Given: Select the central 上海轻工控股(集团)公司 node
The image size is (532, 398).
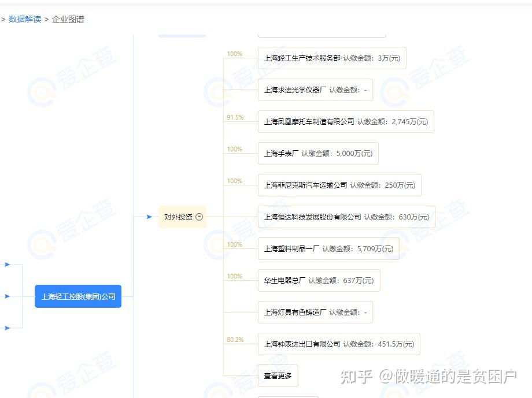Looking at the screenshot, I should tap(78, 296).
